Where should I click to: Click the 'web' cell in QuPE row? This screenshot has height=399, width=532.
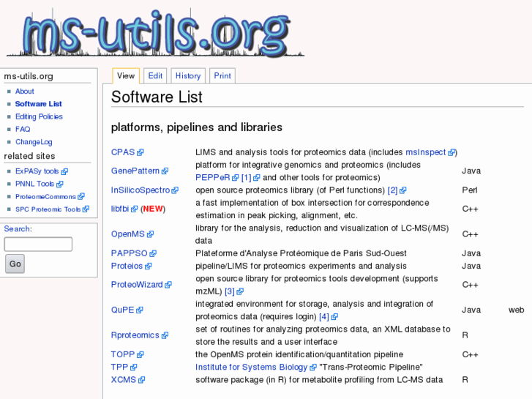tap(516, 310)
